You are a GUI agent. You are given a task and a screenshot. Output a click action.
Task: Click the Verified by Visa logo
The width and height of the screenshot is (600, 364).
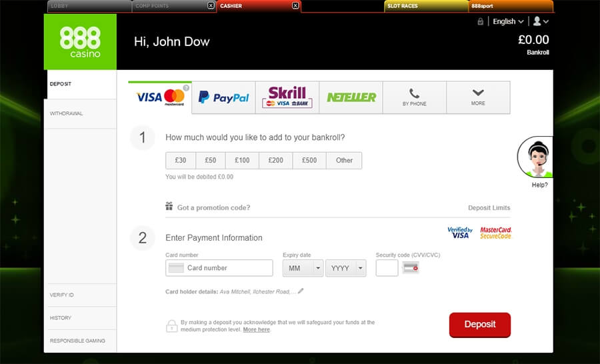pyautogui.click(x=460, y=232)
